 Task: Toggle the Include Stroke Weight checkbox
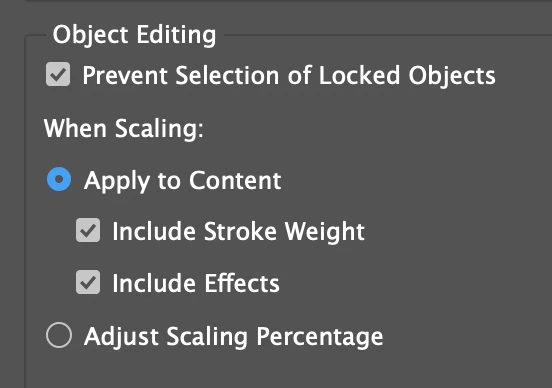(x=88, y=230)
